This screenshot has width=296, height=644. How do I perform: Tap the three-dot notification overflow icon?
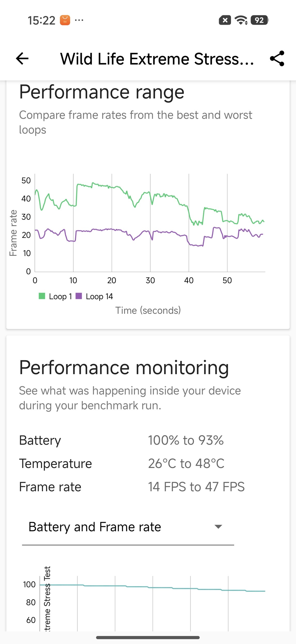point(79,20)
